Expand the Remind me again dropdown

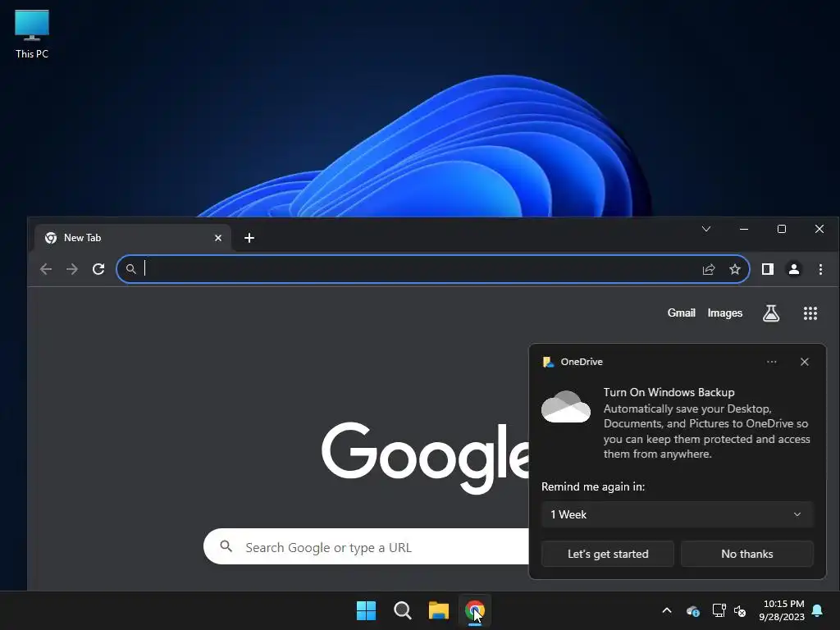(677, 514)
